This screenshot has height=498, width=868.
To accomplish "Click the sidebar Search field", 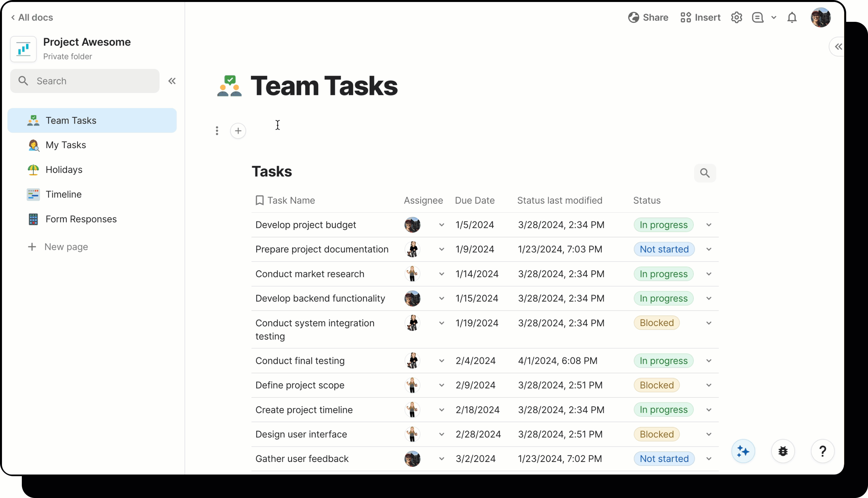I will [x=85, y=81].
